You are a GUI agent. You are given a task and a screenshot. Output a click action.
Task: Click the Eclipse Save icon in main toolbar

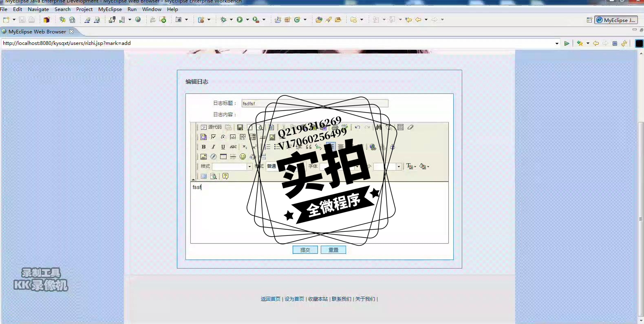pos(22,20)
